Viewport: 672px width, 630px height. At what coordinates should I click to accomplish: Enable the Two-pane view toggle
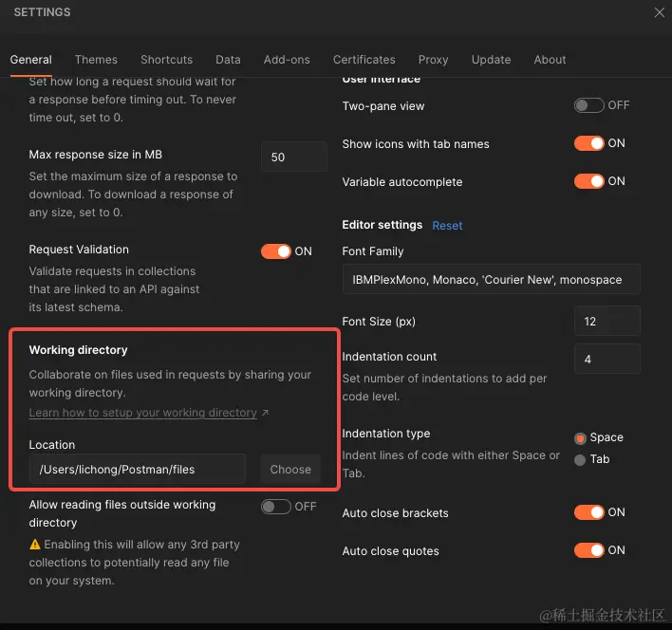[588, 105]
